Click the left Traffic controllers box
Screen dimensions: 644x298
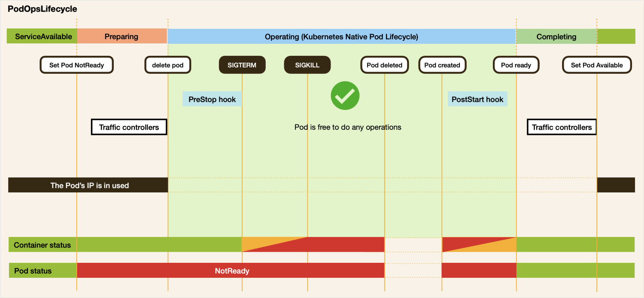click(129, 127)
